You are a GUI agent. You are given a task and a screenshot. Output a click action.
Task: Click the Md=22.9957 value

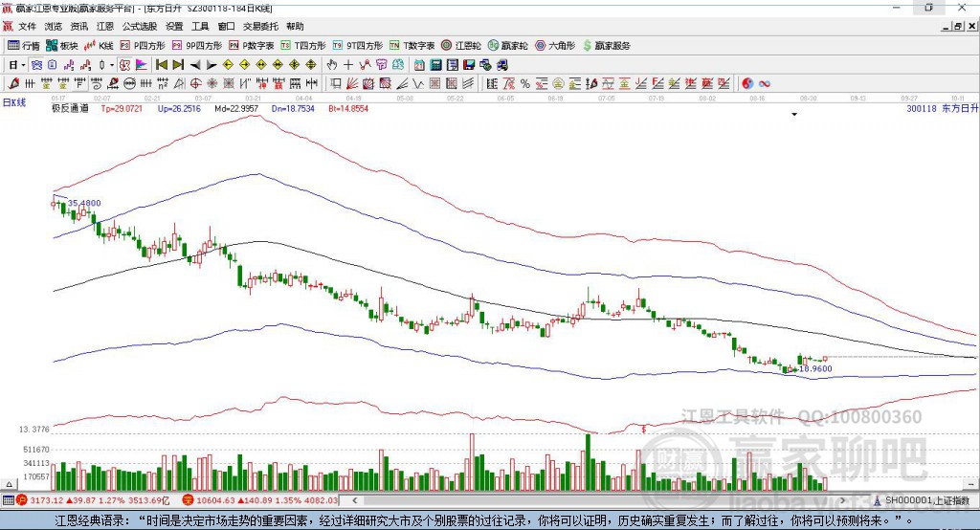pos(236,108)
